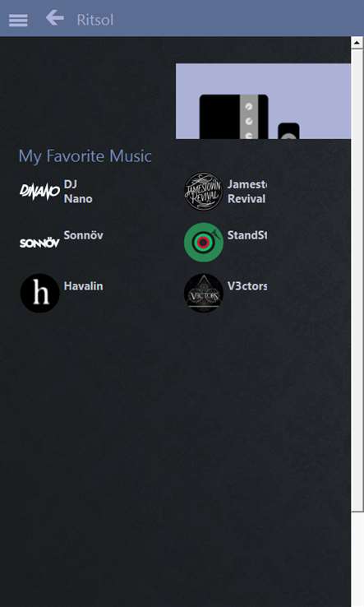
Task: Select the Sonnöv artist name
Action: click(84, 235)
